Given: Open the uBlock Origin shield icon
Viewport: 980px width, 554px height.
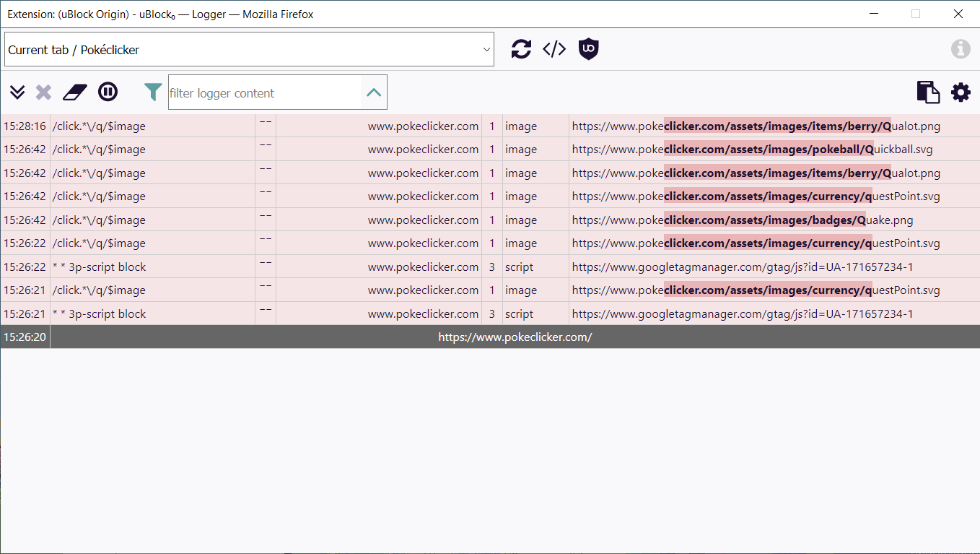Looking at the screenshot, I should click(x=588, y=48).
